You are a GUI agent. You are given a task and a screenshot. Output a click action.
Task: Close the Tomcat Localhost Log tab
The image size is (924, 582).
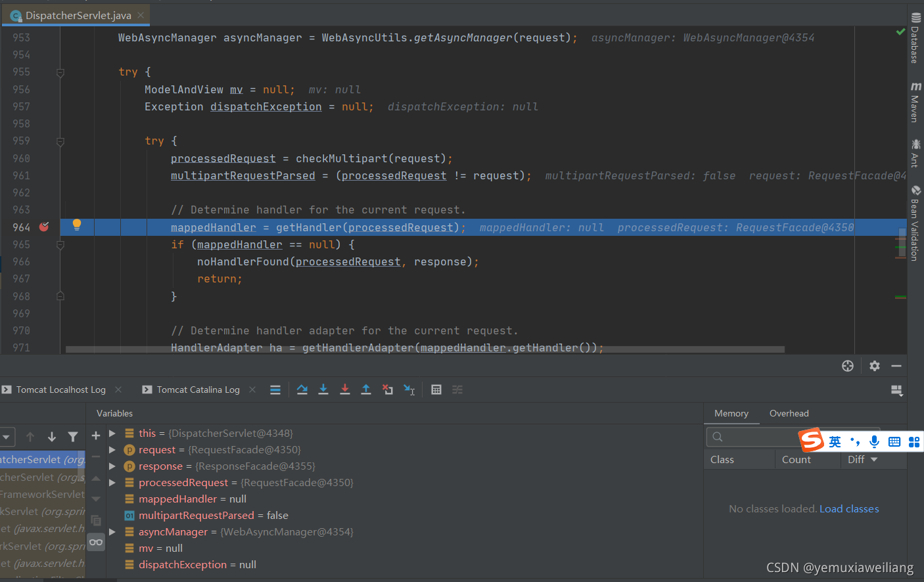[118, 390]
